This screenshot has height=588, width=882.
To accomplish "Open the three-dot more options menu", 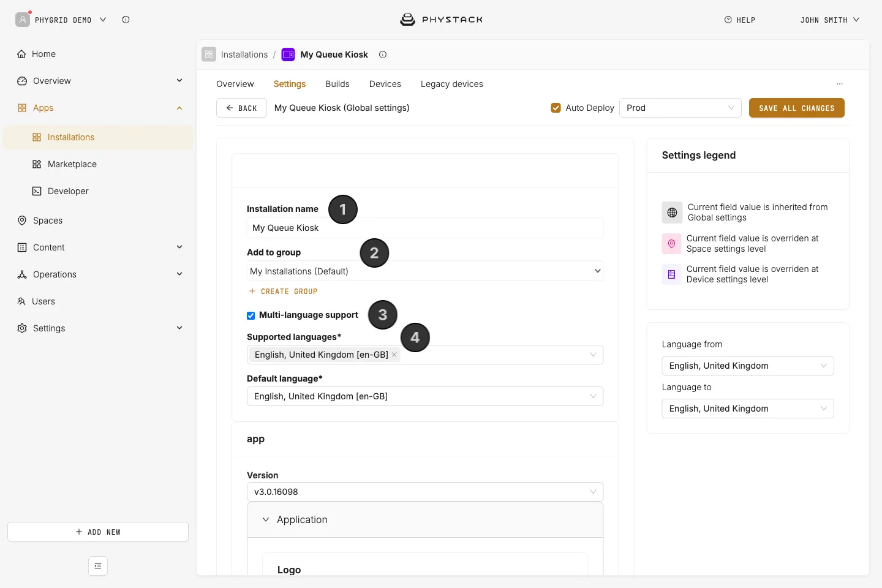I will tap(840, 84).
